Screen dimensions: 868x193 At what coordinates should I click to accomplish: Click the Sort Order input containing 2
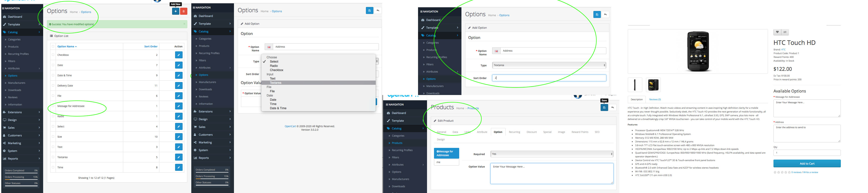[x=549, y=78]
